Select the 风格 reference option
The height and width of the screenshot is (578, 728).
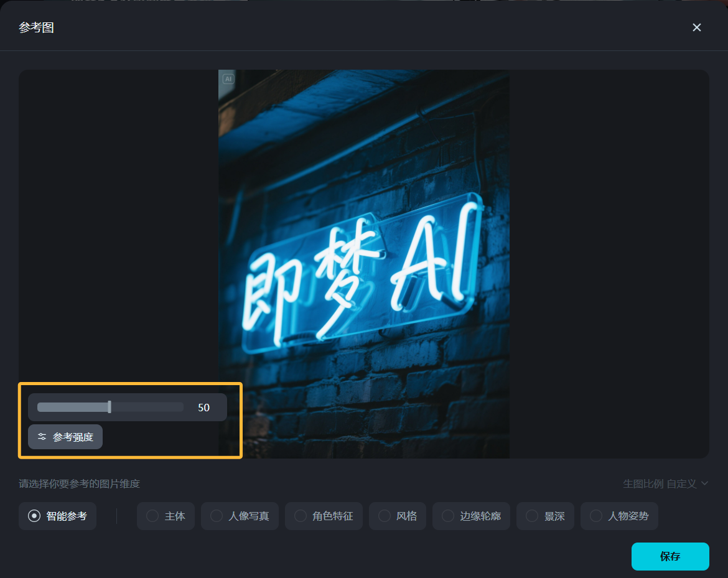[398, 516]
